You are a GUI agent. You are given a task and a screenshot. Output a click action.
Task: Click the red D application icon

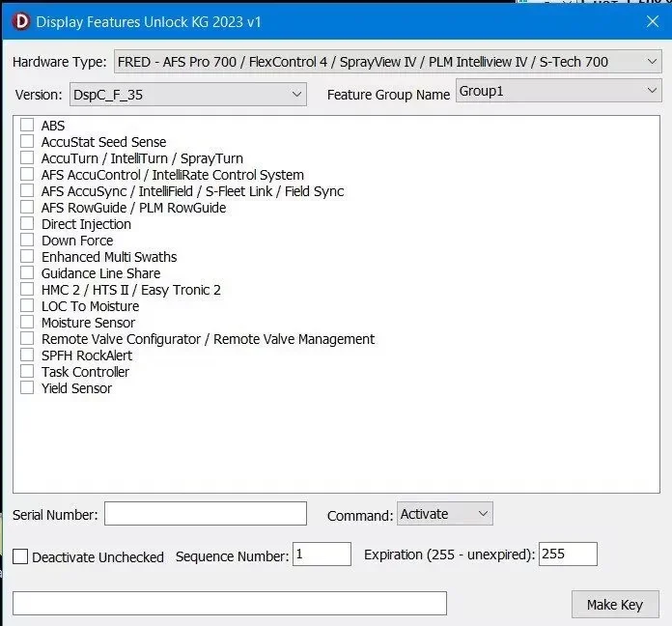21,21
